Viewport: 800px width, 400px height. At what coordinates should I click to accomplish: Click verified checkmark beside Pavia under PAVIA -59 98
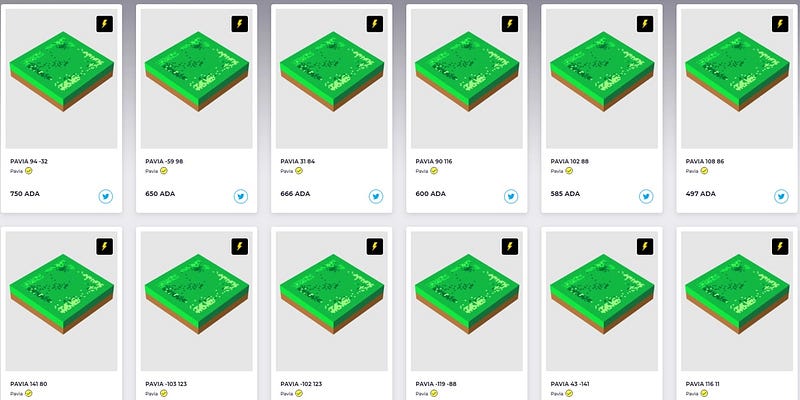164,171
